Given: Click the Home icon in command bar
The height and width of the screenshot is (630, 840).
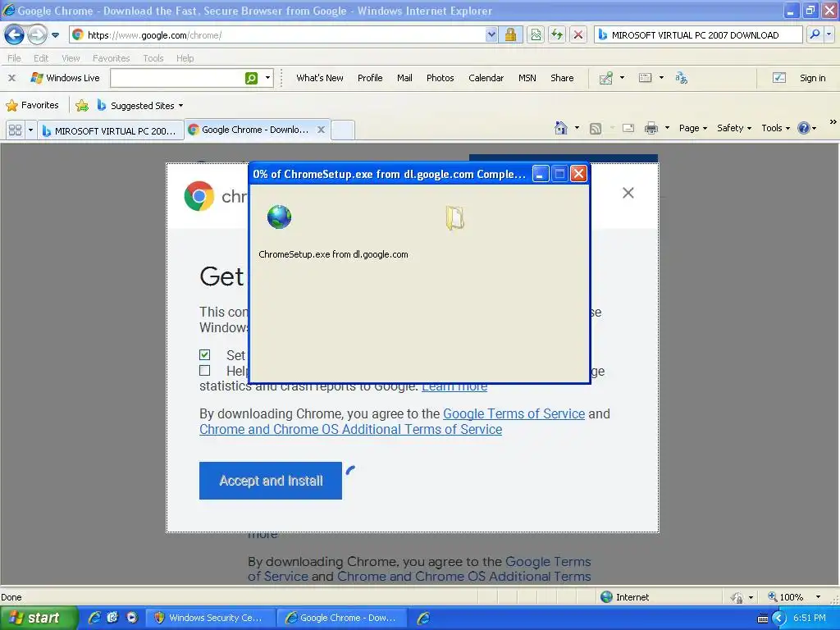Looking at the screenshot, I should 561,128.
